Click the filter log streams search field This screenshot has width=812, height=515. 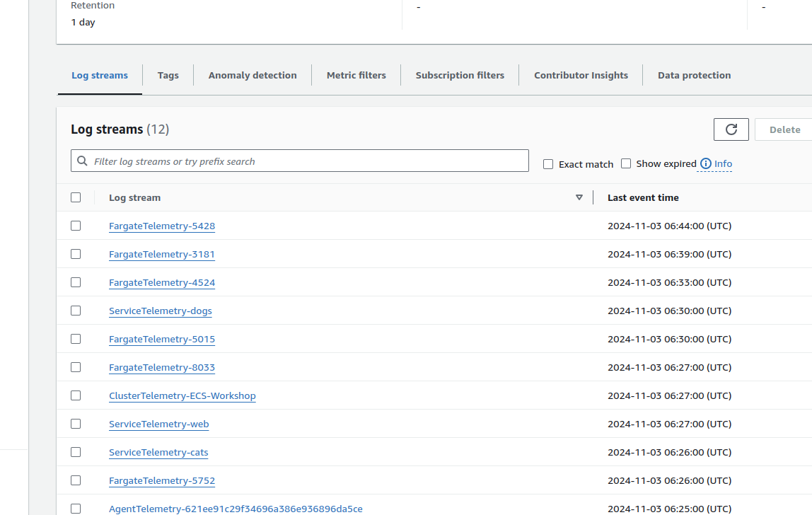[304, 161]
